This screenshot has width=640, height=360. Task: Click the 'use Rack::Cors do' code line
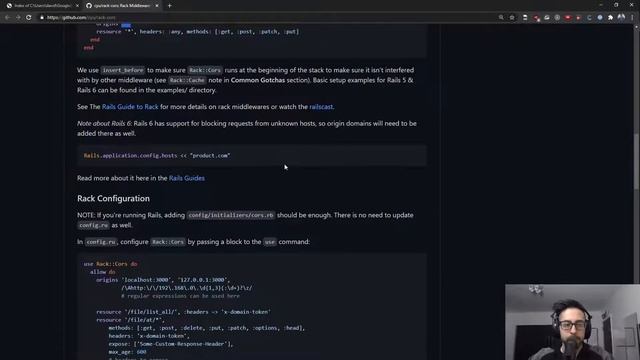(110, 264)
